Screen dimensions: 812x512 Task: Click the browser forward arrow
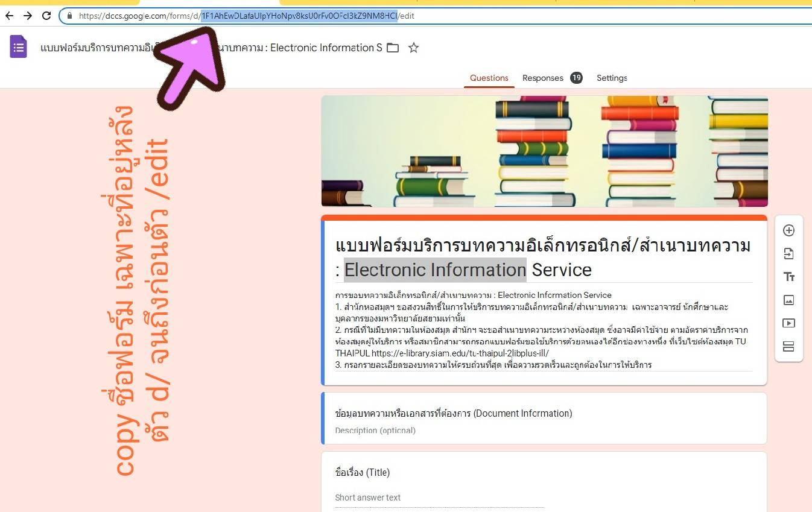[28, 16]
